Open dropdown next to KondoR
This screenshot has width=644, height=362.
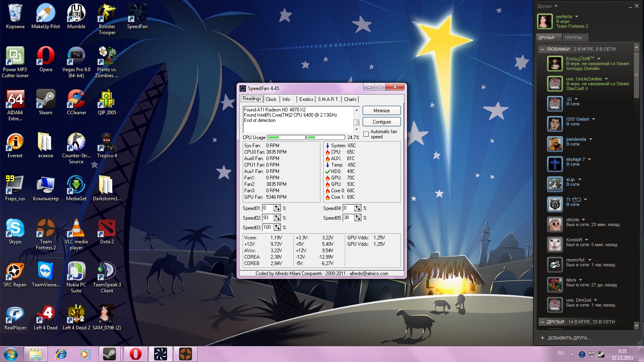[x=586, y=240]
